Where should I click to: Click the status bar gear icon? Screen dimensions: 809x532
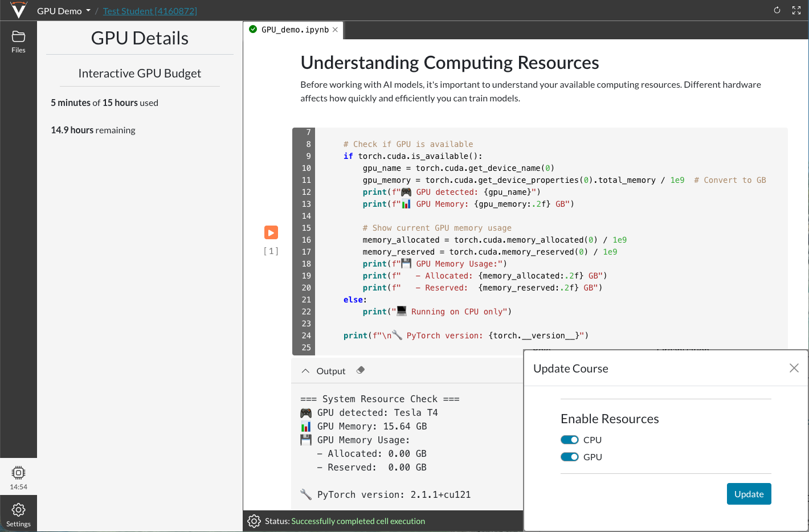[254, 521]
